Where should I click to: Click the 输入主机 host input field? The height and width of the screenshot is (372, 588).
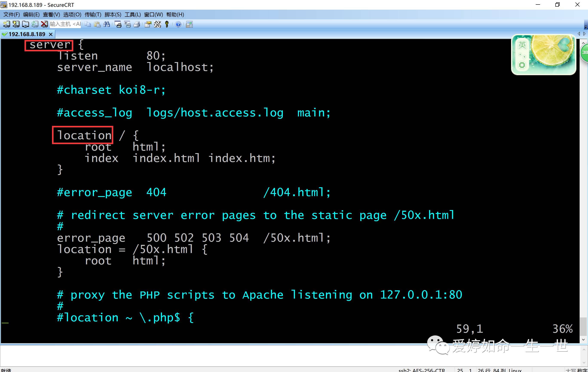(65, 24)
